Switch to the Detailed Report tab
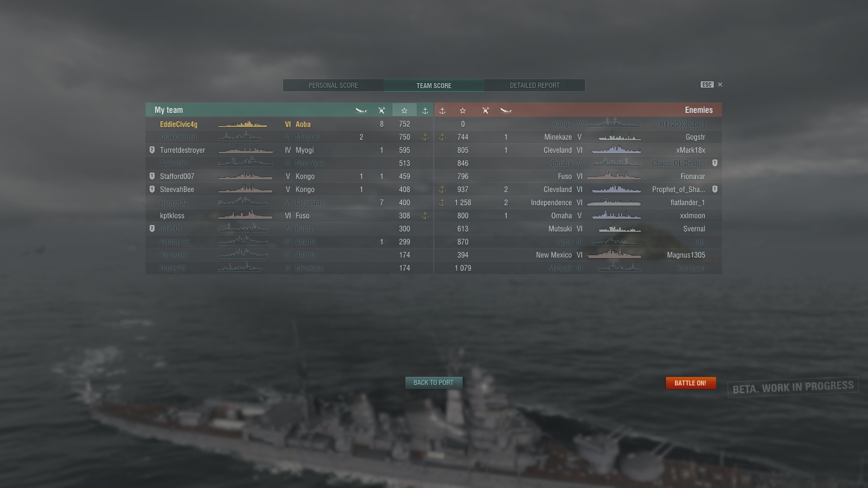 (x=535, y=85)
